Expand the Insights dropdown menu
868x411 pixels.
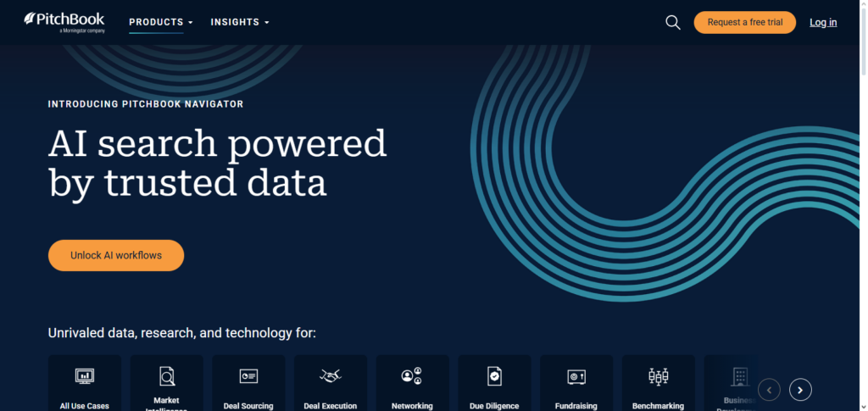click(240, 22)
